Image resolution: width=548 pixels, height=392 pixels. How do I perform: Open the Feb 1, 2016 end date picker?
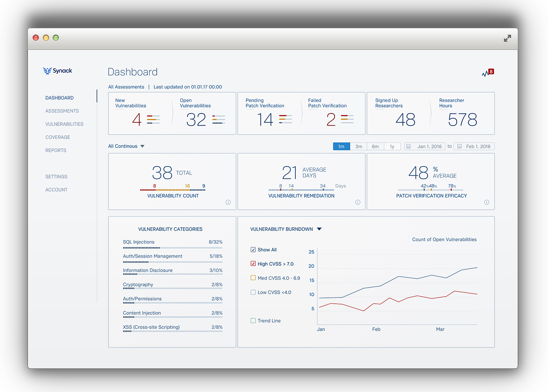pyautogui.click(x=474, y=147)
